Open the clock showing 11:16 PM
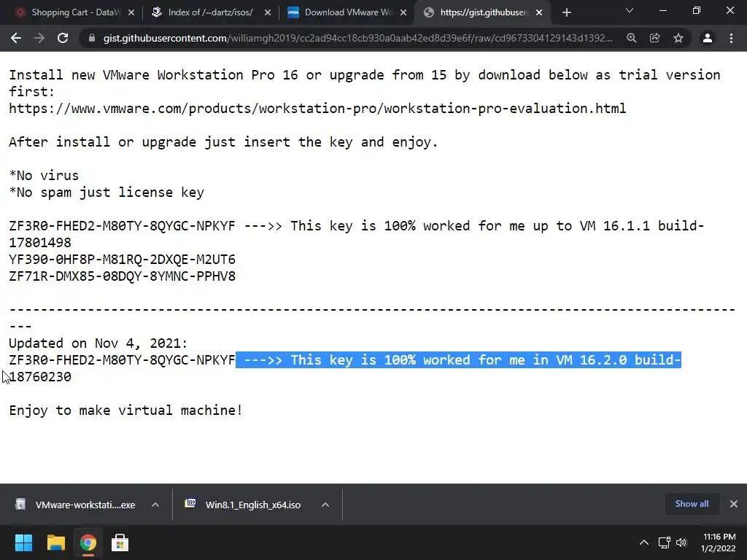 (719, 542)
